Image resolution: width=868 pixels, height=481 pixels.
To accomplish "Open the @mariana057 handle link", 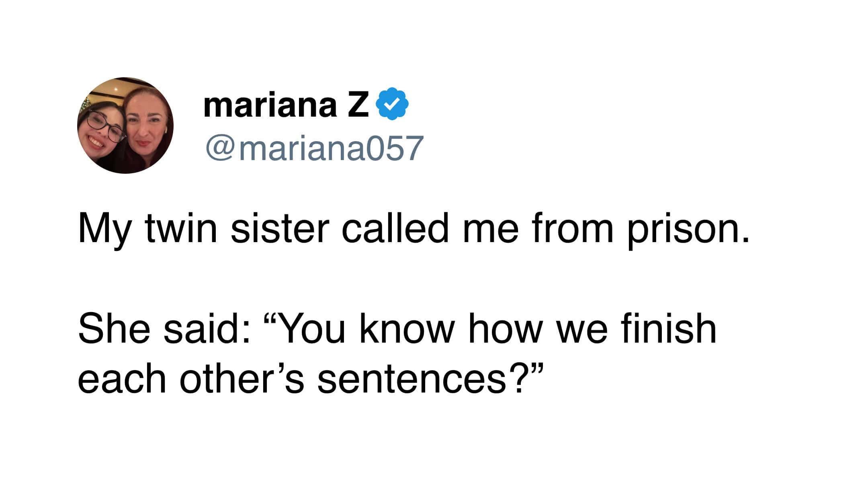I will click(x=315, y=148).
